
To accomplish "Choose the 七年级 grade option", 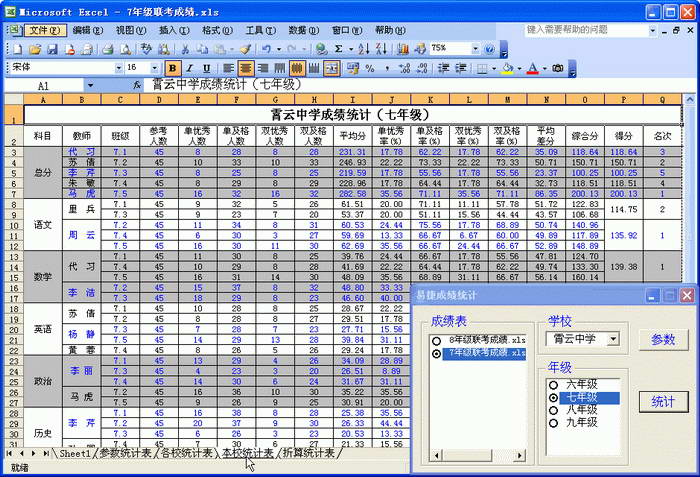I will click(553, 398).
